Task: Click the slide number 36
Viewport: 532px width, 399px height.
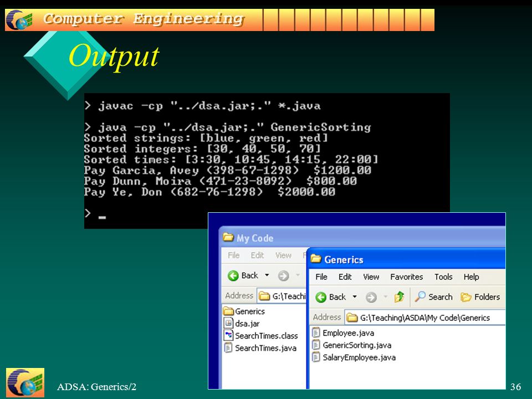Action: 515,386
